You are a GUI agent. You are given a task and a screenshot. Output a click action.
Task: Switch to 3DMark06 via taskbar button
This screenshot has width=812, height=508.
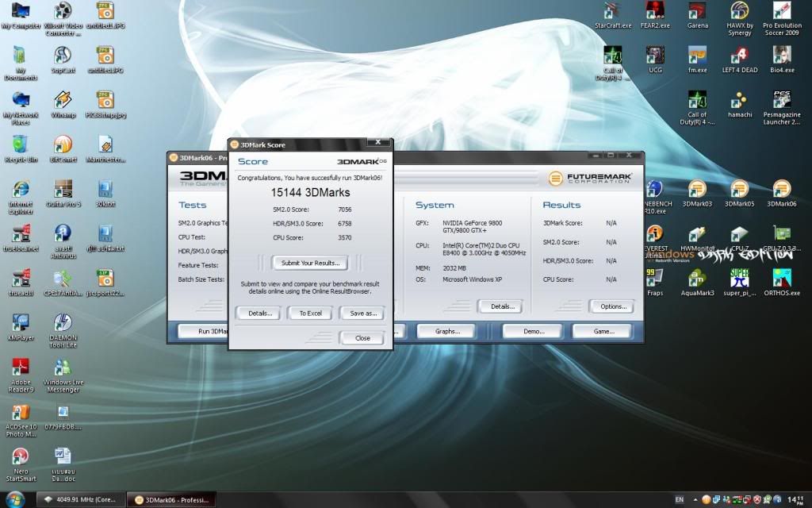coord(170,500)
